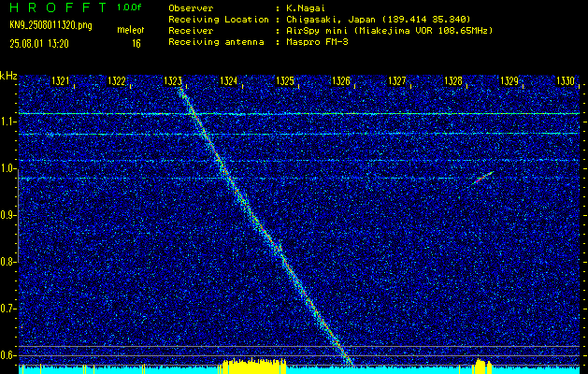Click the meteor count value 16
This screenshot has width=588, height=374.
tap(136, 44)
